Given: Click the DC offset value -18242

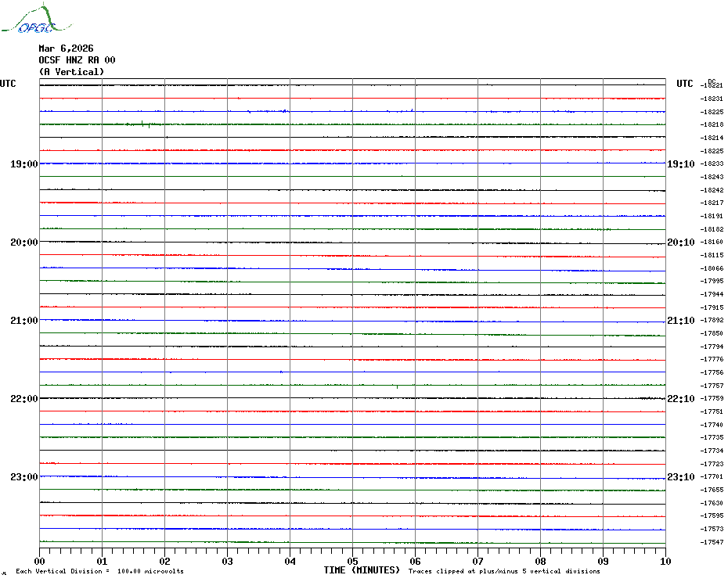Looking at the screenshot, I should [x=712, y=190].
